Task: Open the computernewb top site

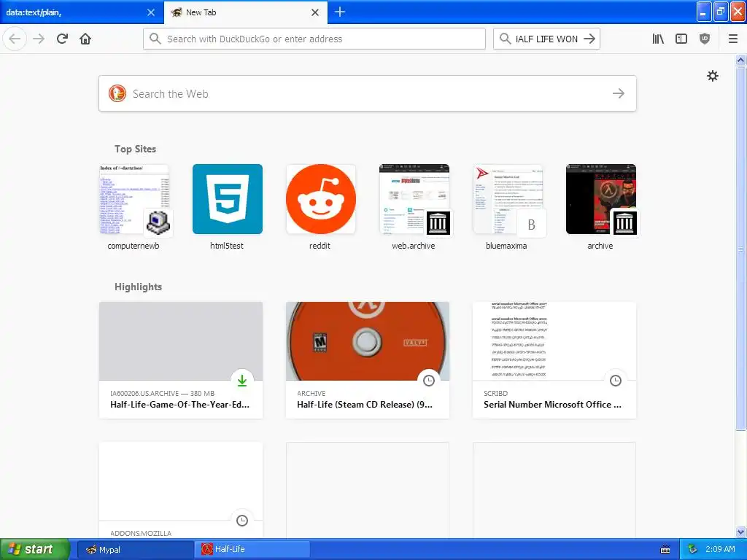Action: pyautogui.click(x=133, y=207)
